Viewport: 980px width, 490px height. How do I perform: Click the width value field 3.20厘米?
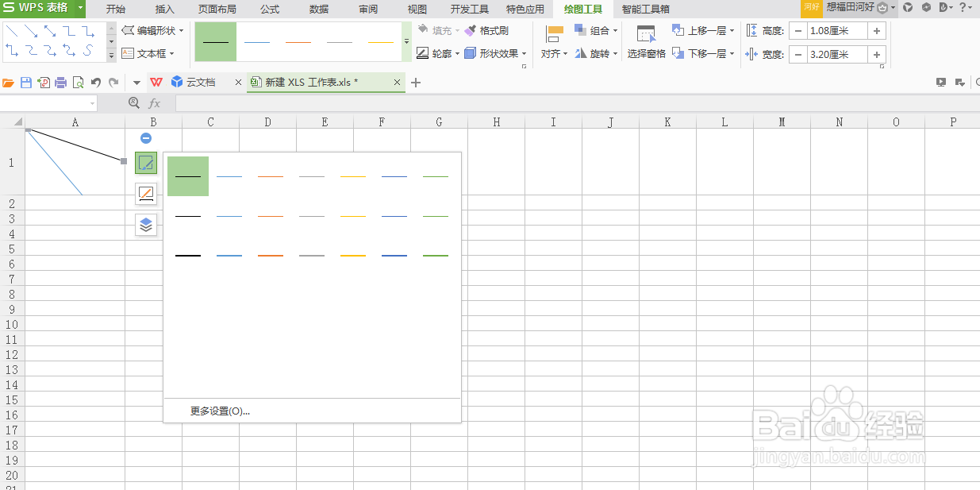pyautogui.click(x=838, y=55)
